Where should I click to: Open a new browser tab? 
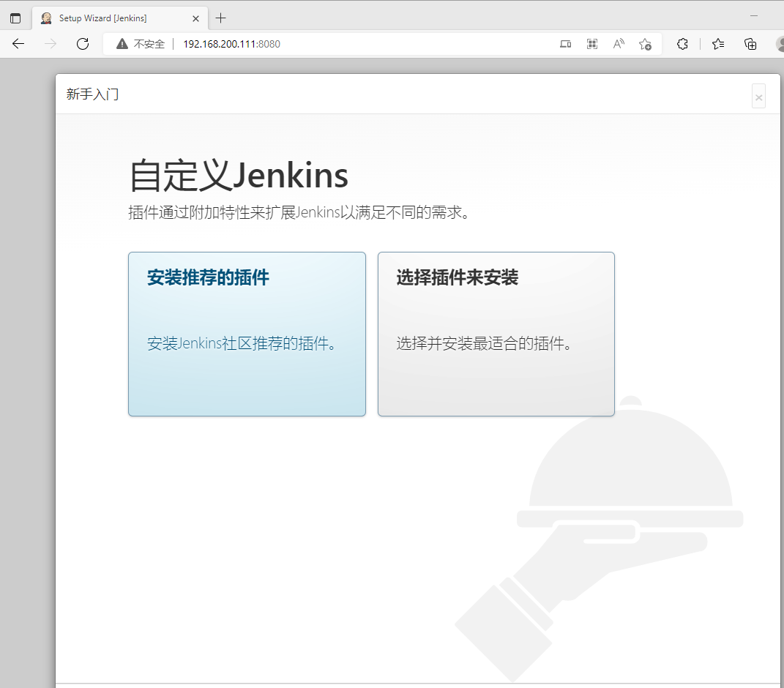(220, 18)
